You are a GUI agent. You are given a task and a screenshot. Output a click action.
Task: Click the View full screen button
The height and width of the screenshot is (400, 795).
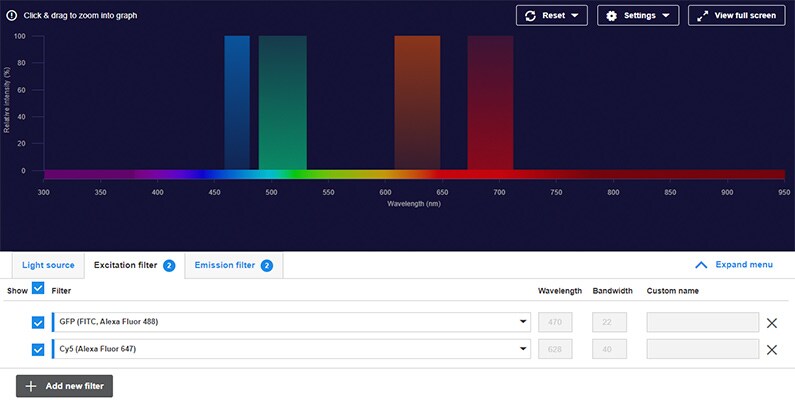point(737,16)
